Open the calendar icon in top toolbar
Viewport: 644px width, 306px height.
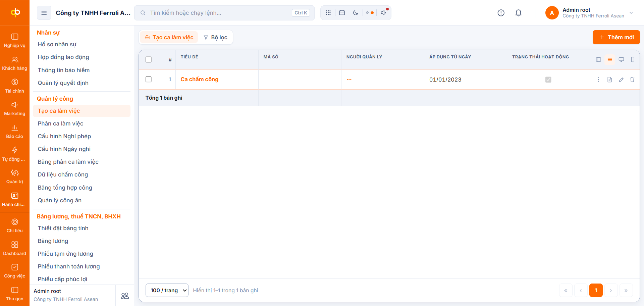tap(342, 13)
